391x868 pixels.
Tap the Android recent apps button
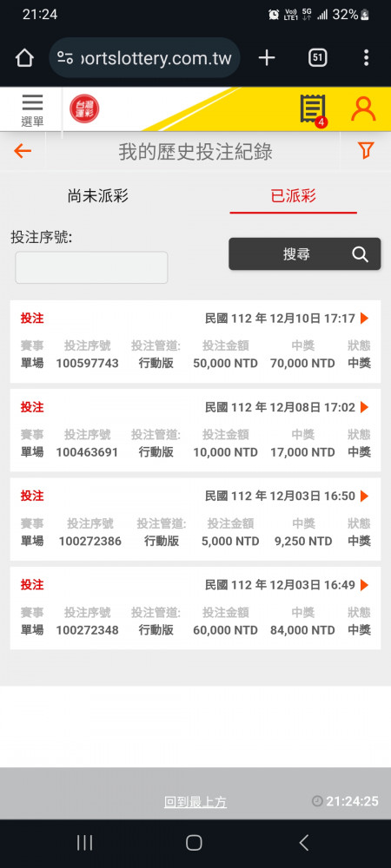tap(85, 843)
